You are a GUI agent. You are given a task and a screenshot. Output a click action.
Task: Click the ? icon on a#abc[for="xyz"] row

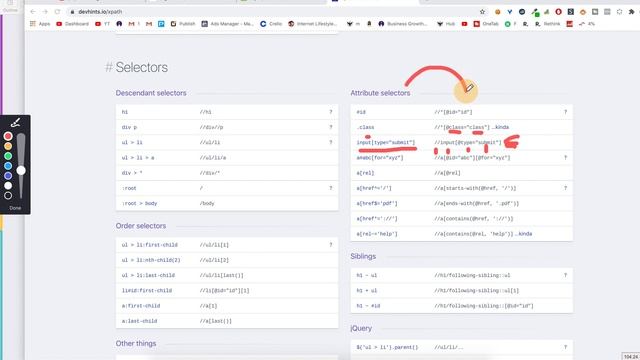coord(565,158)
